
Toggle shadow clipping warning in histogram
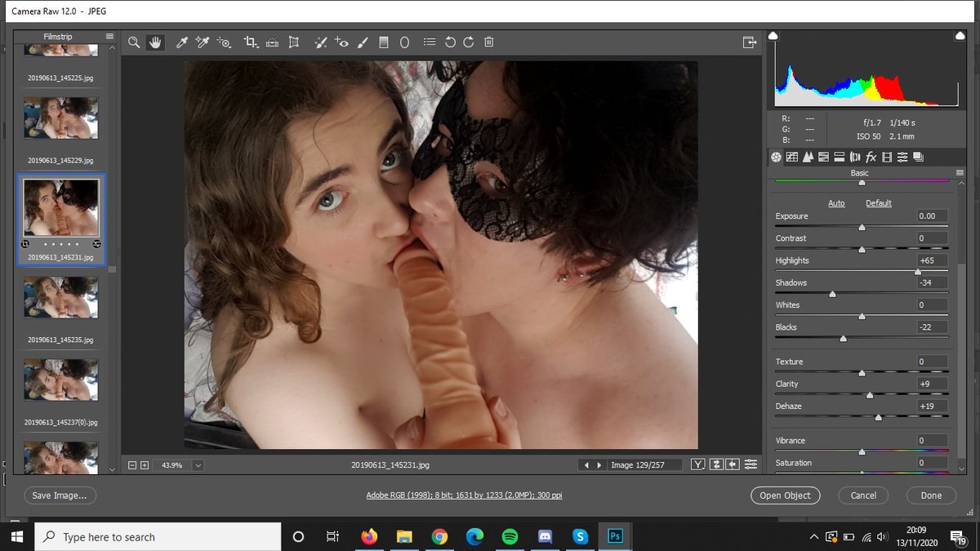click(773, 36)
